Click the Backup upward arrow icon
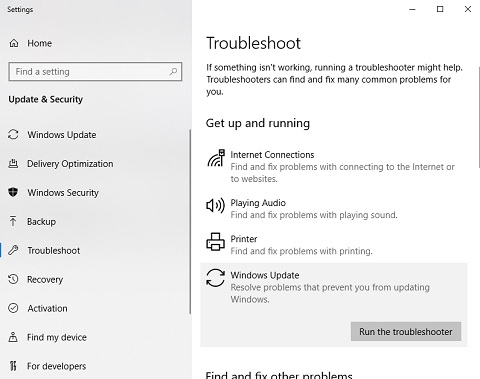Image resolution: width=480 pixels, height=379 pixels. 13,221
